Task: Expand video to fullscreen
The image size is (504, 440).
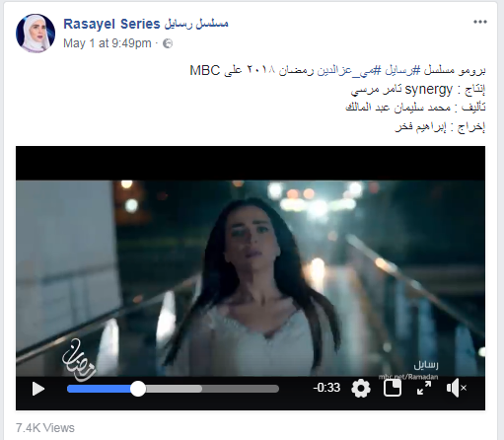Action: [424, 388]
